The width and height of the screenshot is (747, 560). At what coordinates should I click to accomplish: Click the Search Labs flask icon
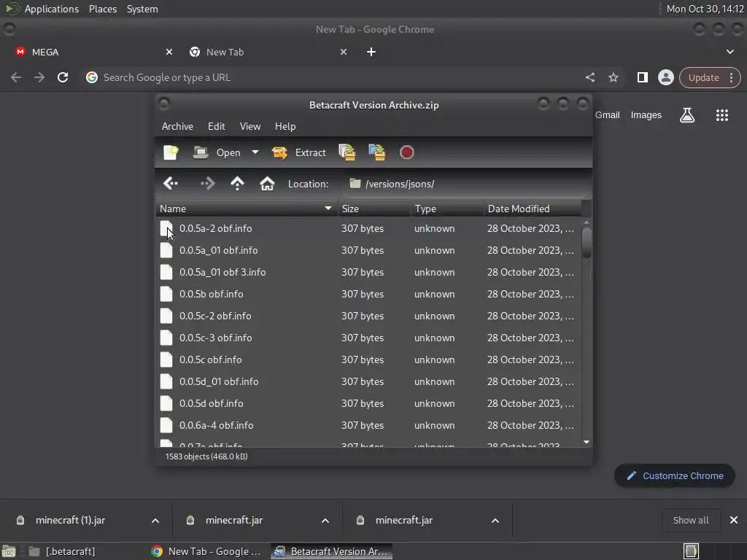point(687,114)
